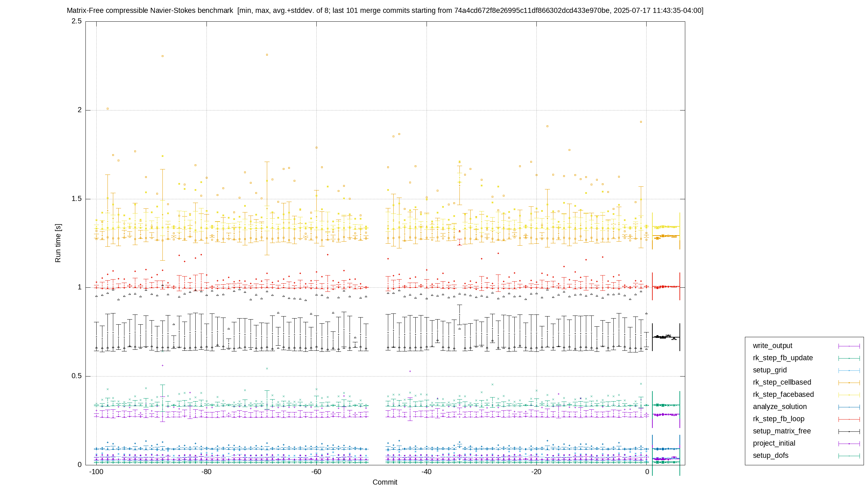Click project_initial in the legend

tap(774, 443)
